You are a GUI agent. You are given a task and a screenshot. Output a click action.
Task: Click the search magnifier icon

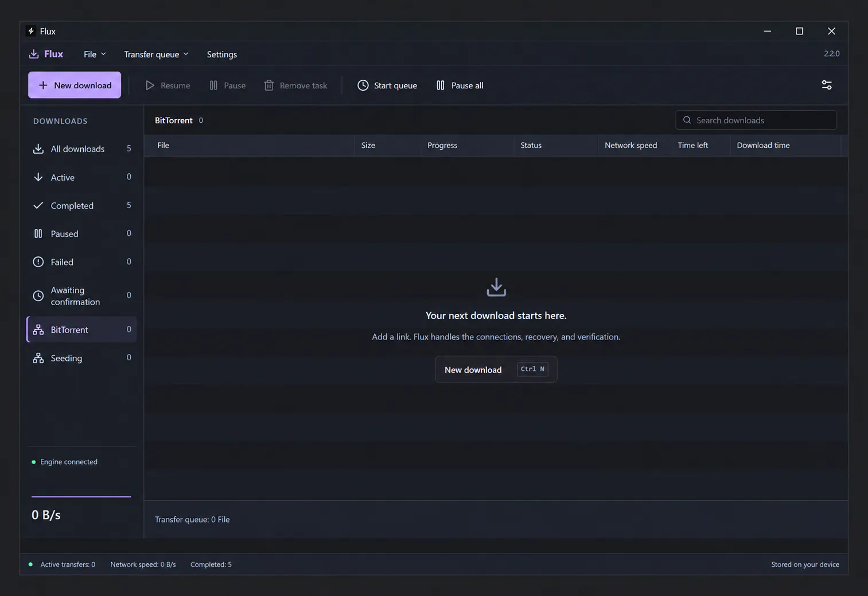[687, 120]
